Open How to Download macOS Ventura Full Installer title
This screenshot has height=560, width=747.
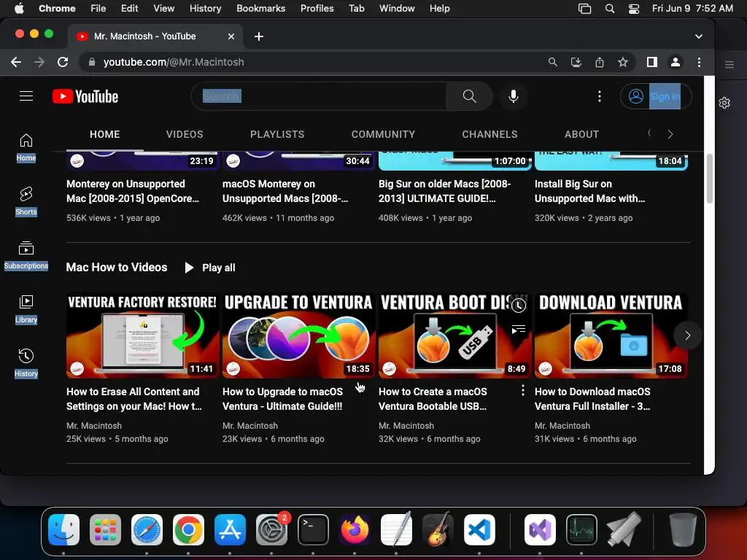(x=592, y=399)
